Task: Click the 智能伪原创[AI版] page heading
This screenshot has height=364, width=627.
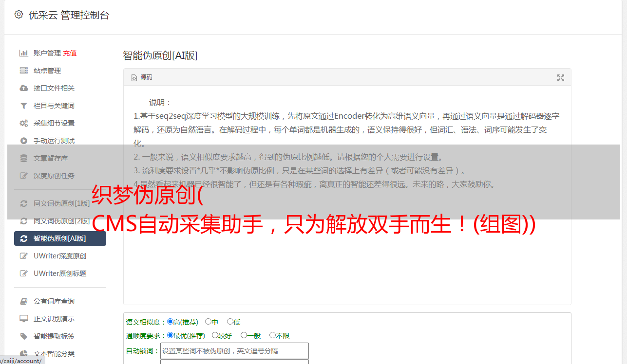Action: click(160, 55)
